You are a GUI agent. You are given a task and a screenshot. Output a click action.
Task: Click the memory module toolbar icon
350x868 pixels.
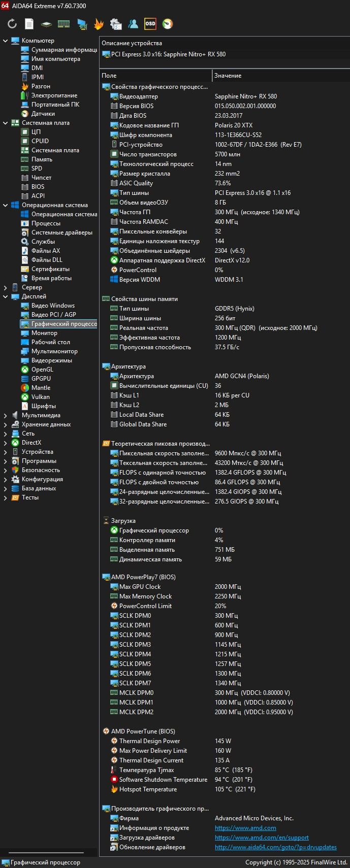(x=63, y=24)
